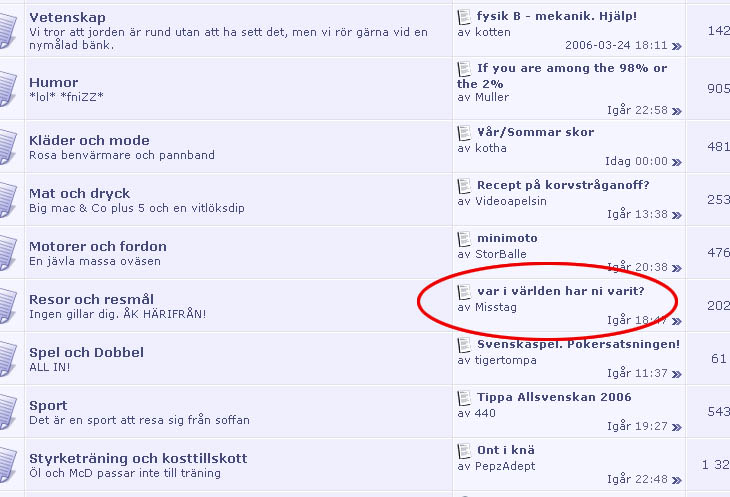View profile of user Videoapelsin

511,201
